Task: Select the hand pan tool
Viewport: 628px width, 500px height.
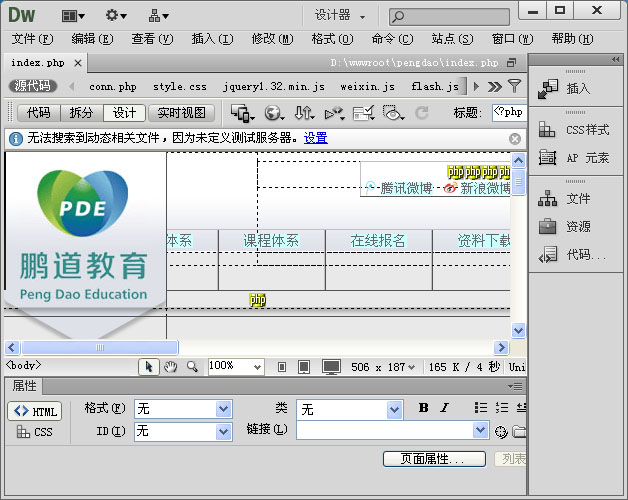Action: click(171, 367)
